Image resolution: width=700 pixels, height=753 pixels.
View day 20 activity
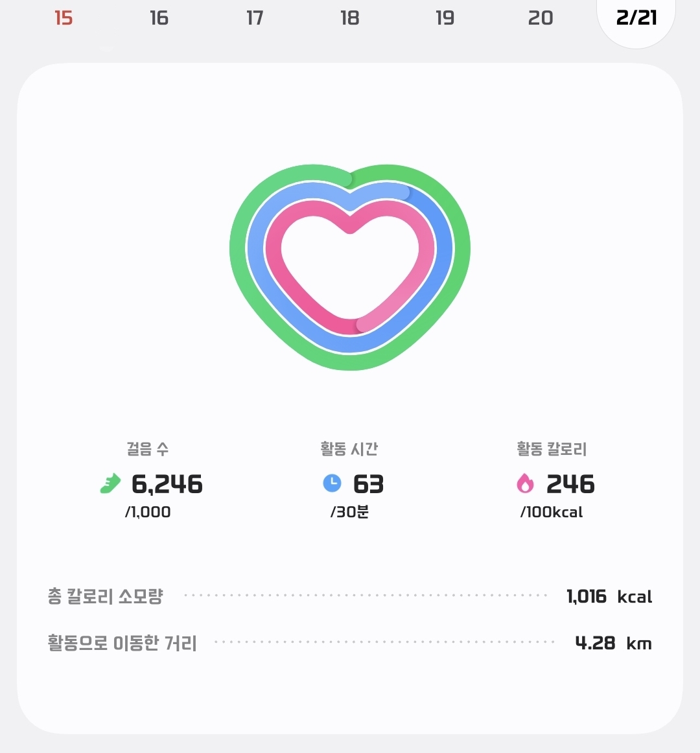pyautogui.click(x=541, y=18)
